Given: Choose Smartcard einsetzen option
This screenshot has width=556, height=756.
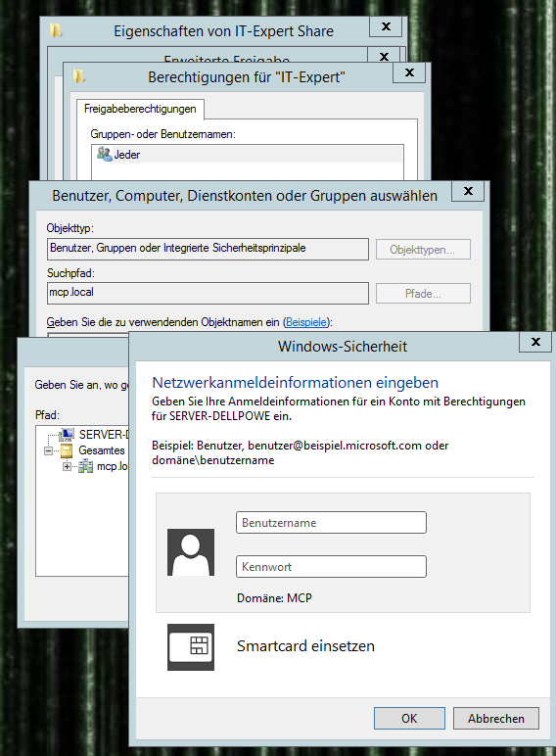Looking at the screenshot, I should (x=305, y=646).
